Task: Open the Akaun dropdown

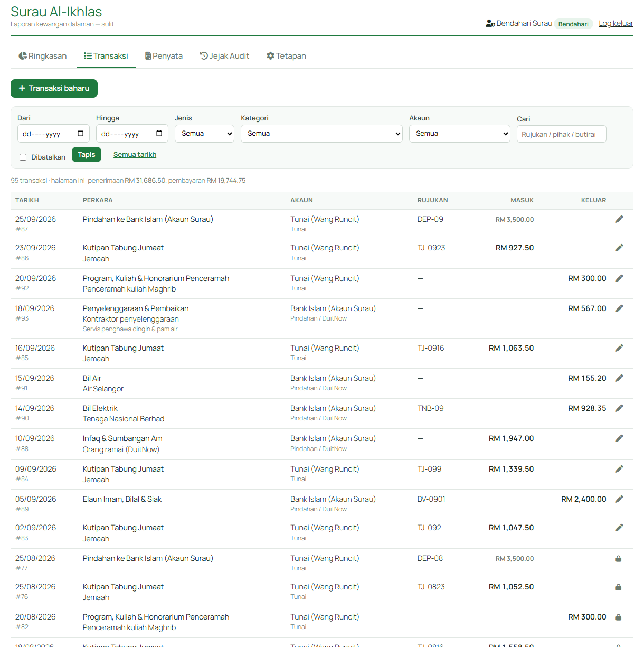Action: (x=460, y=134)
